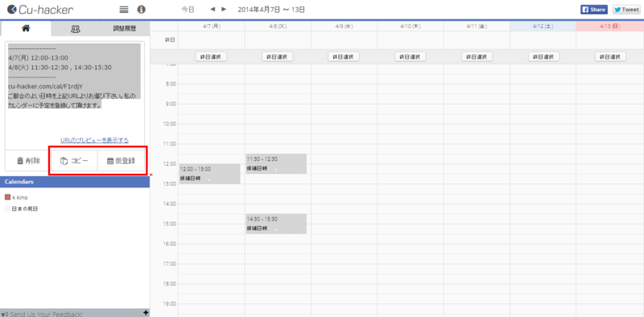Screen dimensions: 644x317
Task: Open the hamburger menu icon
Action: coord(124,10)
